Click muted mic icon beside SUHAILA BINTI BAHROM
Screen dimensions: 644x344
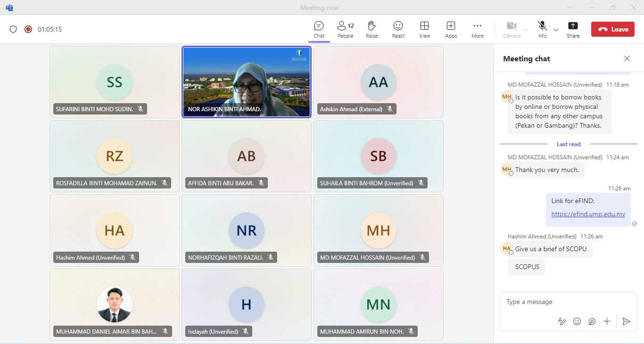(421, 183)
